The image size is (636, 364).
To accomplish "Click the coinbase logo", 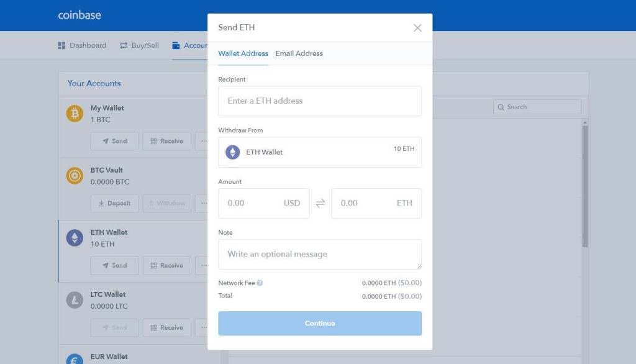I will click(x=79, y=14).
